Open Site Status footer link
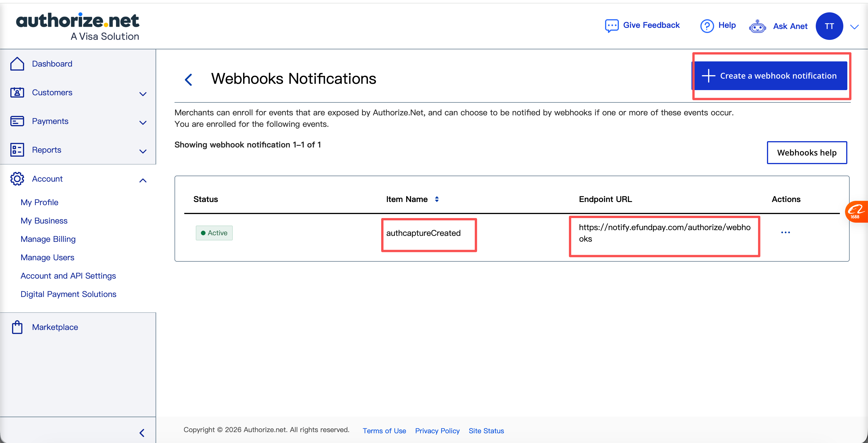Viewport: 868px width, 443px height. pos(486,431)
